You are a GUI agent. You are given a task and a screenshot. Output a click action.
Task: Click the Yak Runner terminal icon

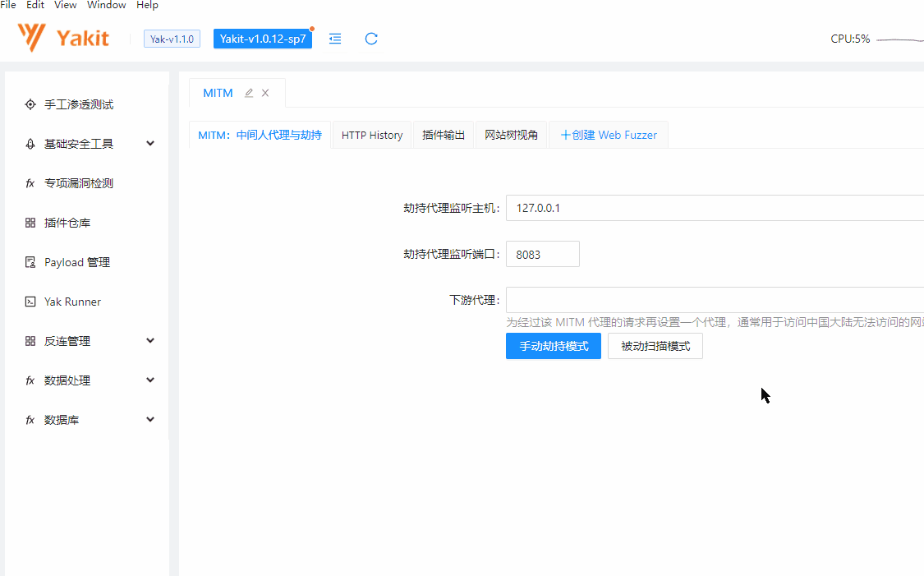pyautogui.click(x=30, y=302)
